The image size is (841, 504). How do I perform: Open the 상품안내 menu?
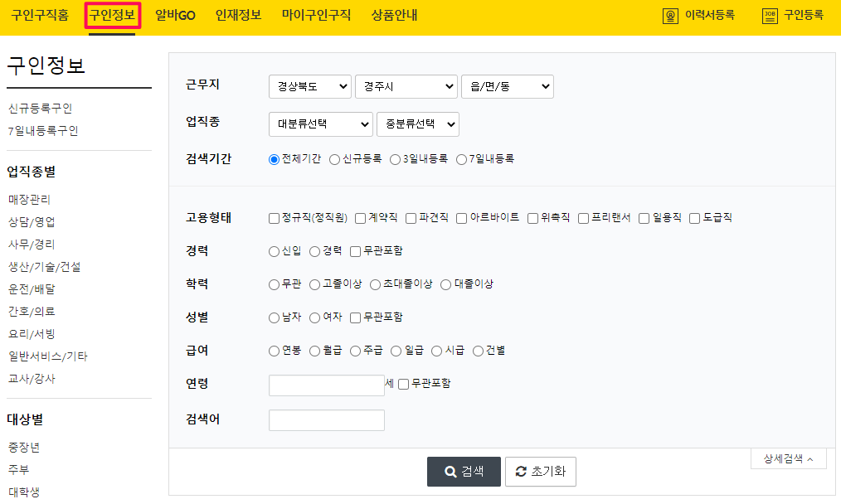click(x=394, y=16)
